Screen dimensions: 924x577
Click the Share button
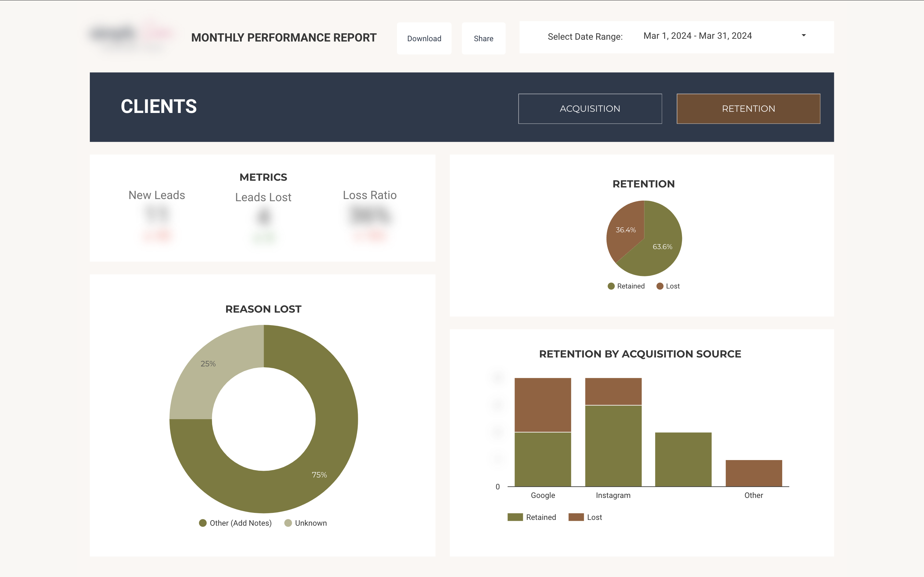pyautogui.click(x=483, y=38)
